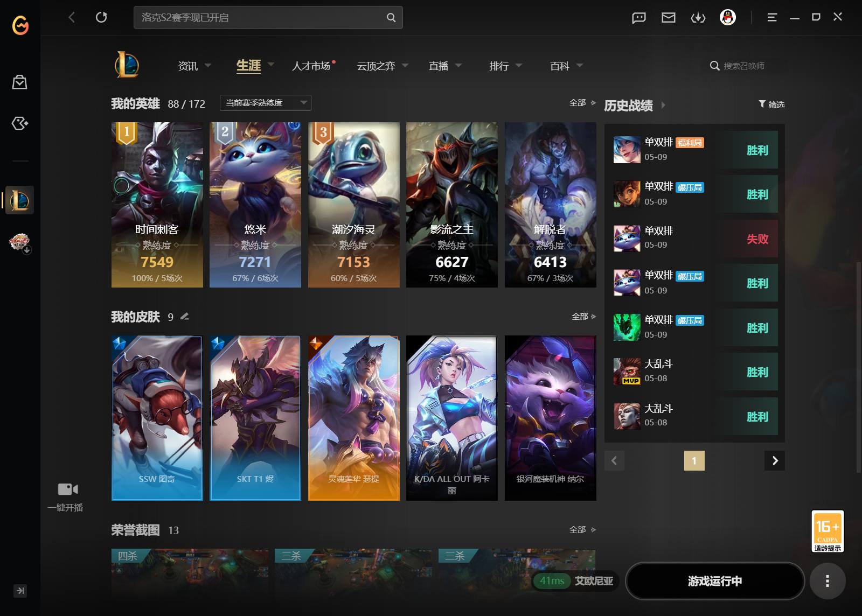Open the 排行 tab
Screen dimensions: 862x616
[499, 66]
